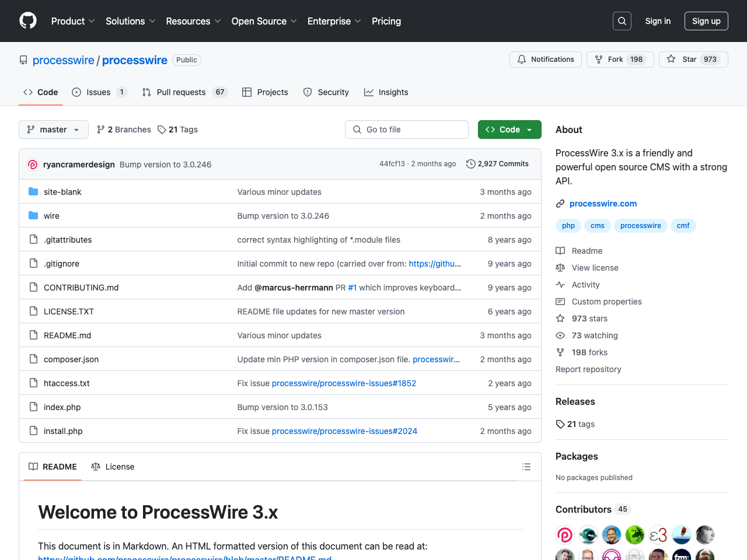Open the green Code dropdown button
The image size is (747, 560).
tap(509, 129)
